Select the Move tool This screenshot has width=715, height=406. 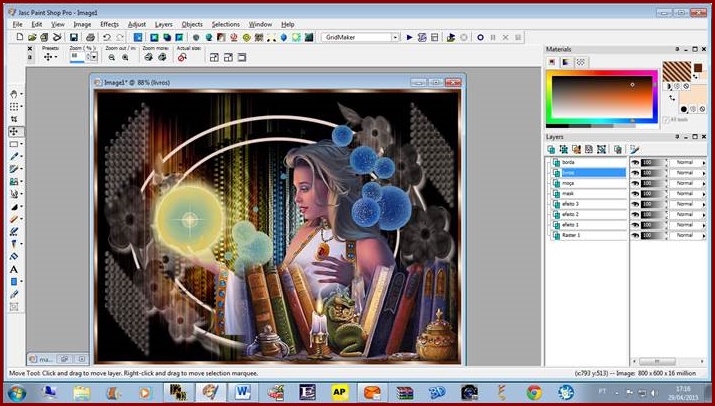(x=14, y=131)
